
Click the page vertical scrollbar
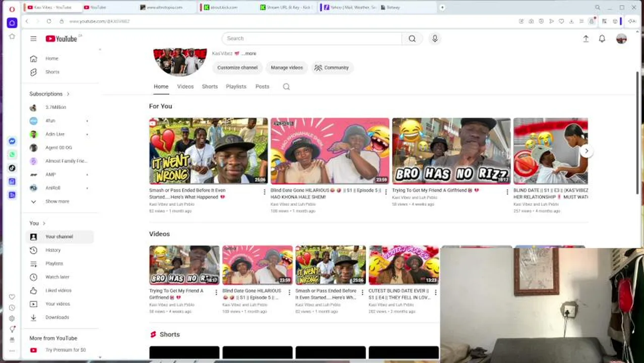point(637,134)
